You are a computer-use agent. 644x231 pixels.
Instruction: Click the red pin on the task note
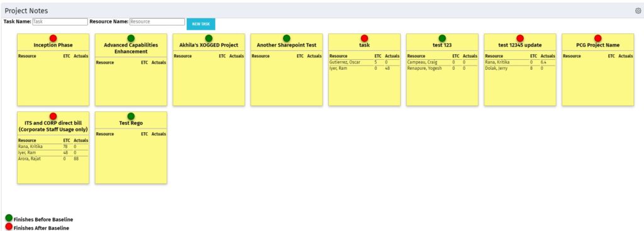pos(364,38)
